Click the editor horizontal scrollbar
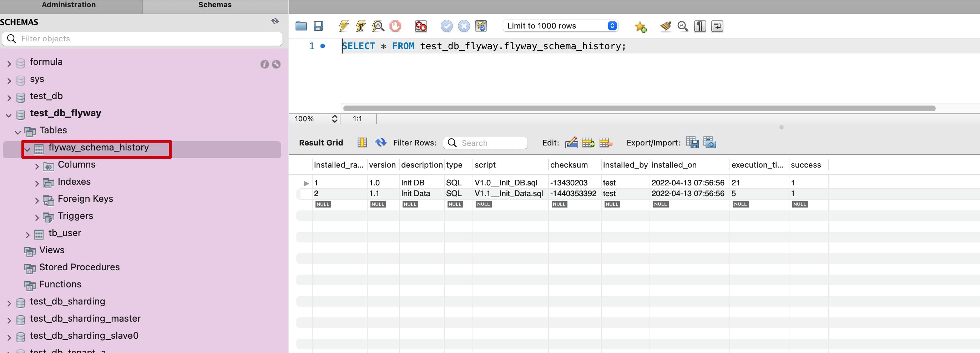 (639, 109)
